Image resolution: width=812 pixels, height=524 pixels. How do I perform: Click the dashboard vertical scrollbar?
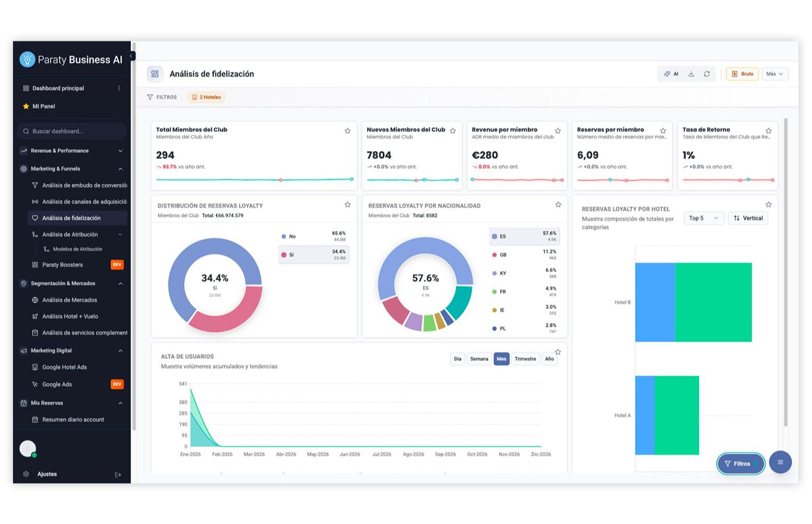pyautogui.click(x=786, y=272)
